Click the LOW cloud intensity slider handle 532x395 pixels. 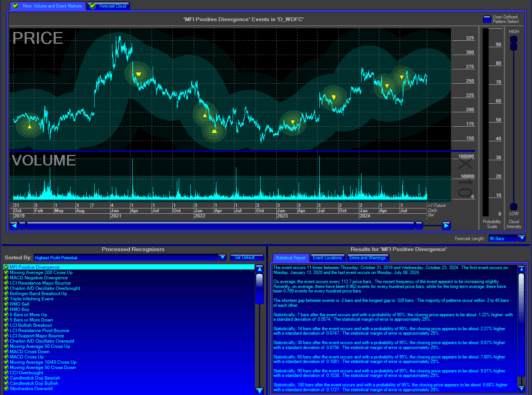[x=514, y=207]
